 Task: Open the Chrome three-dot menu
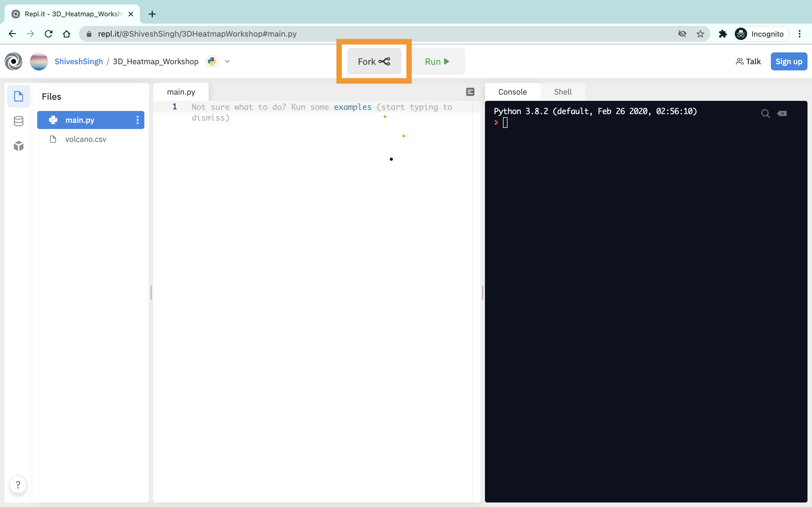point(800,34)
